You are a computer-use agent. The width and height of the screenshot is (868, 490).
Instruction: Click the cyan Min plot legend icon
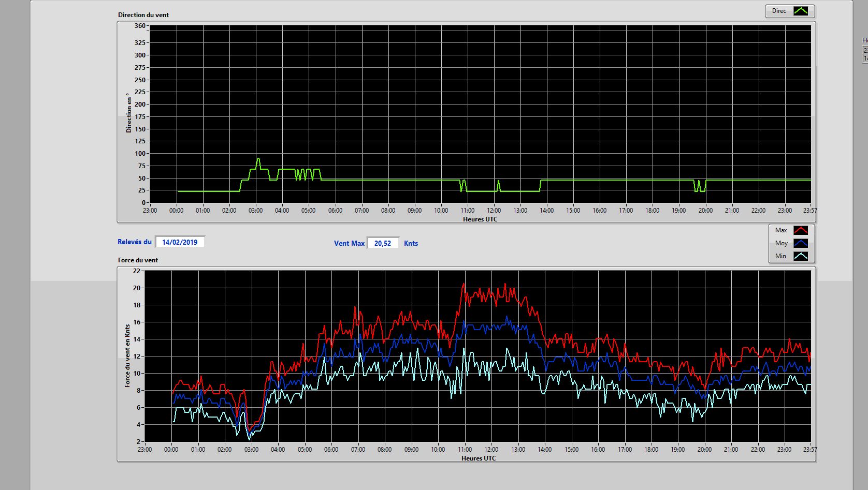(801, 256)
